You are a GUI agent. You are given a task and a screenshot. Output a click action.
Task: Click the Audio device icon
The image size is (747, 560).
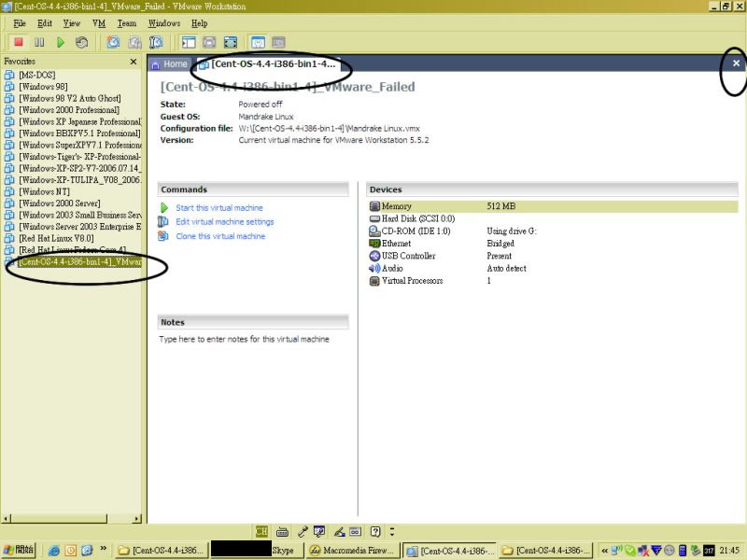pyautogui.click(x=375, y=268)
